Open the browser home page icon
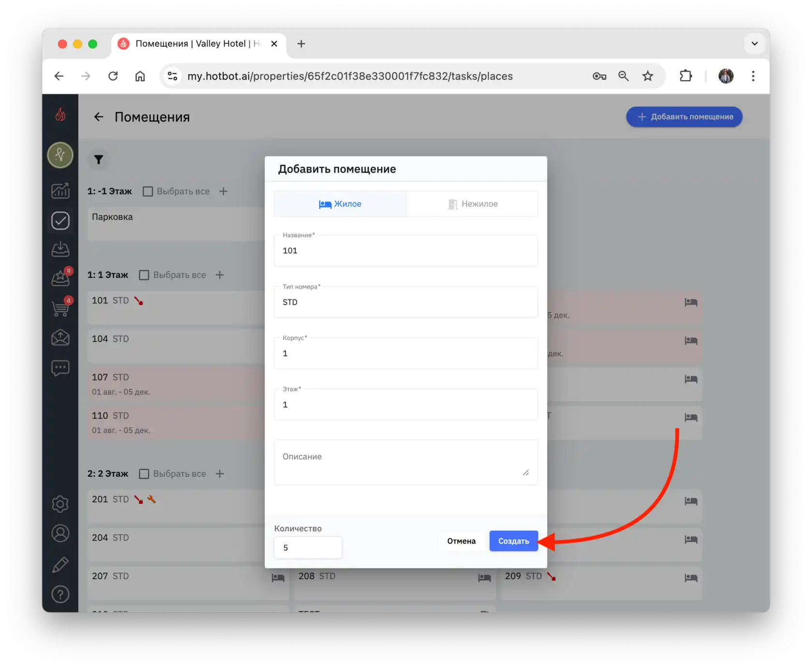Screen dimensions: 812x668 [x=140, y=76]
